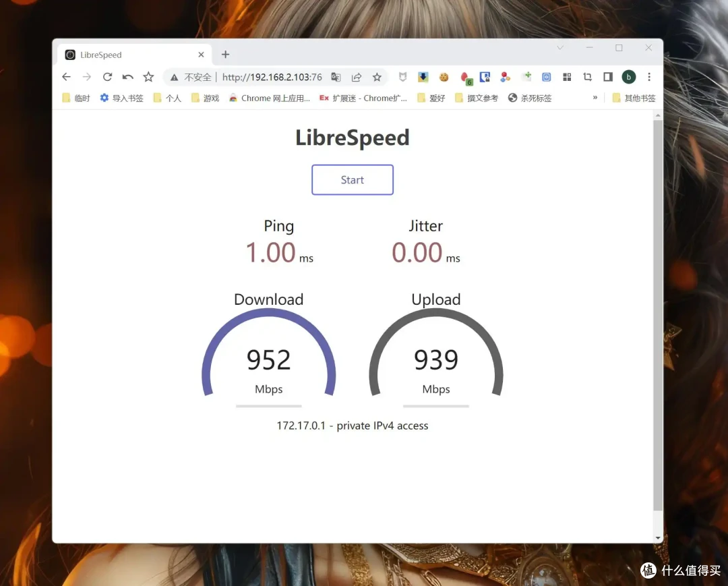Open the image downloader extension icon
Screen dimensions: 728x586
423,77
